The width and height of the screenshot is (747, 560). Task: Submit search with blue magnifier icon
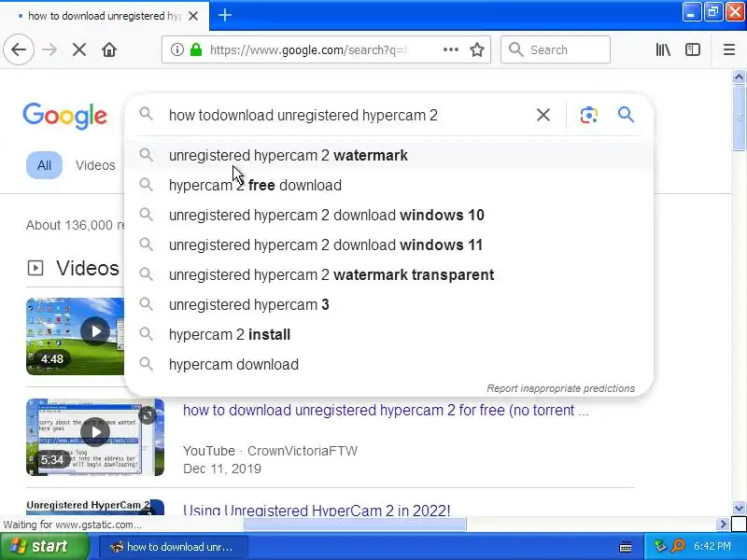626,114
